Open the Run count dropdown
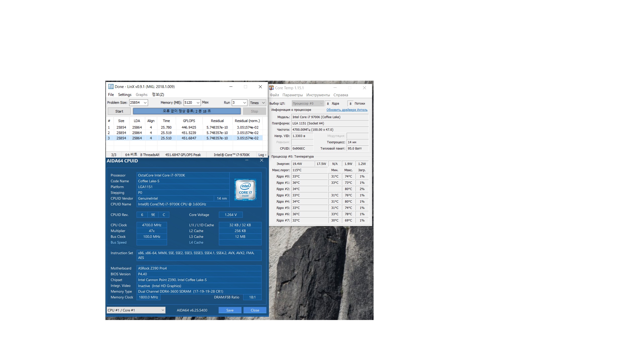The height and width of the screenshot is (362, 644). pyautogui.click(x=244, y=103)
